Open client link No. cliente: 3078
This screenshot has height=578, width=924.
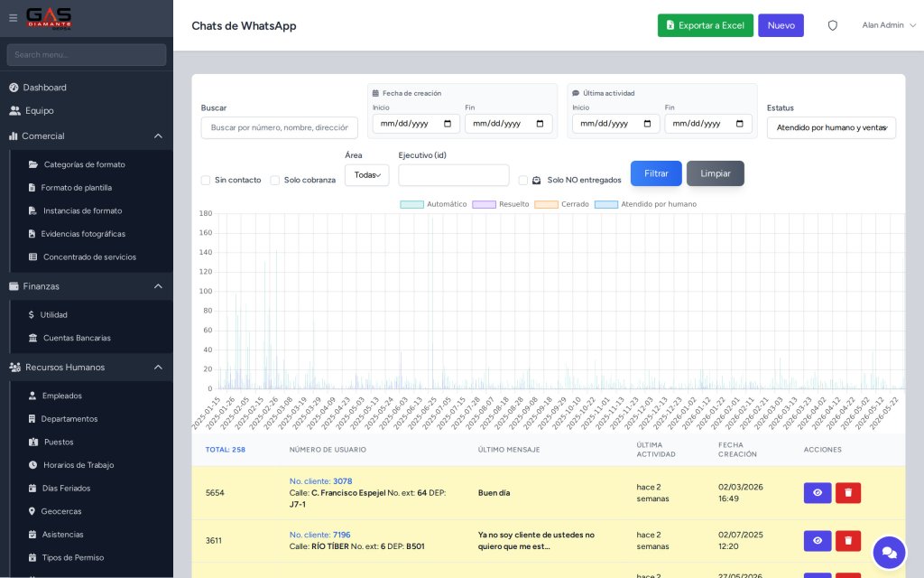(320, 481)
